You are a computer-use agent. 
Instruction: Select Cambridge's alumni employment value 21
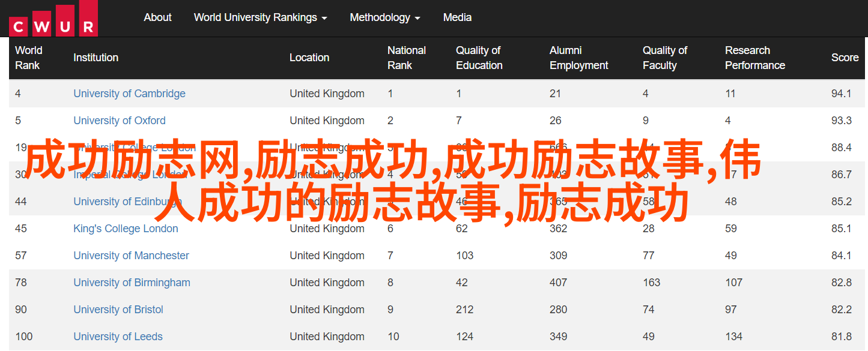click(555, 94)
